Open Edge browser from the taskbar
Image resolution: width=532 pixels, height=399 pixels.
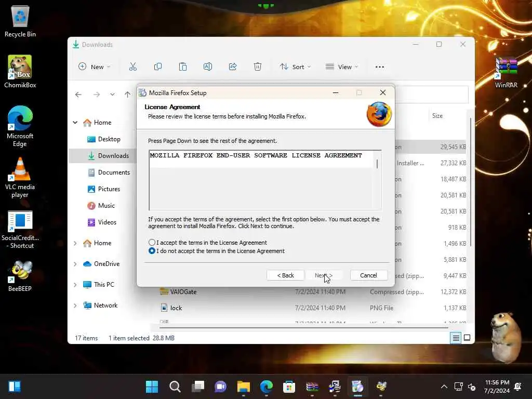267,387
